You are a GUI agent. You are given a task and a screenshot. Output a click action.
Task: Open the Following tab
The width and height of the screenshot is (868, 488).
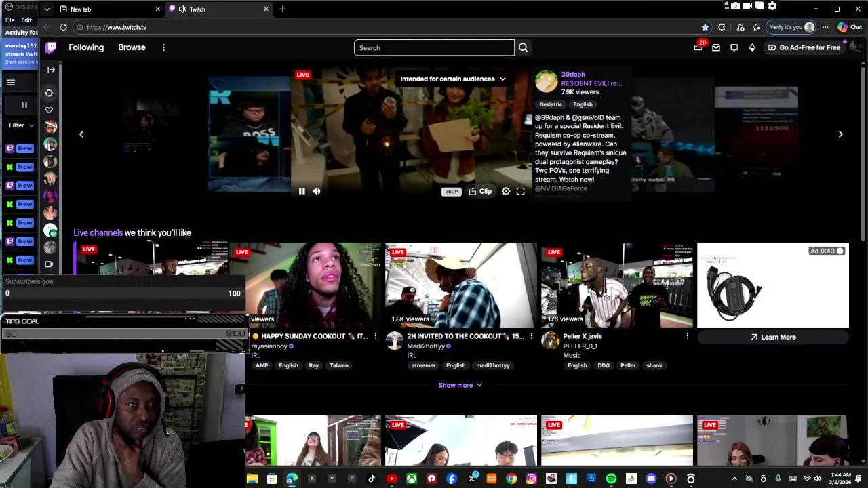click(x=86, y=47)
